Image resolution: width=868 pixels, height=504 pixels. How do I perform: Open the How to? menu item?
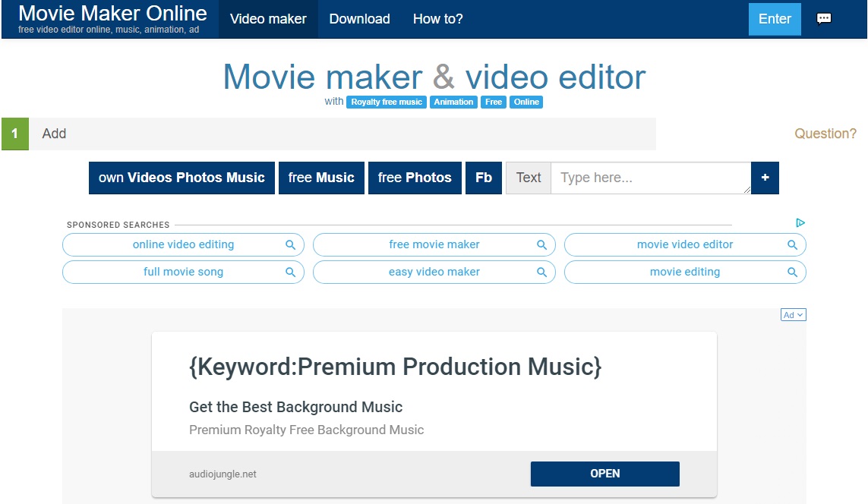pos(437,19)
